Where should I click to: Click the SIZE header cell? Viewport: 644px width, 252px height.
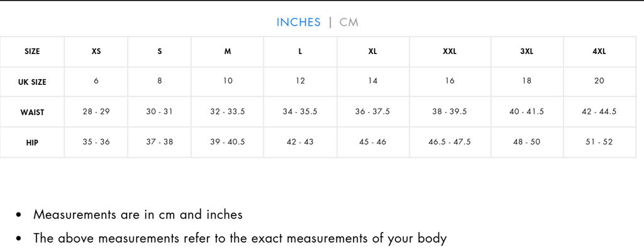point(32,52)
